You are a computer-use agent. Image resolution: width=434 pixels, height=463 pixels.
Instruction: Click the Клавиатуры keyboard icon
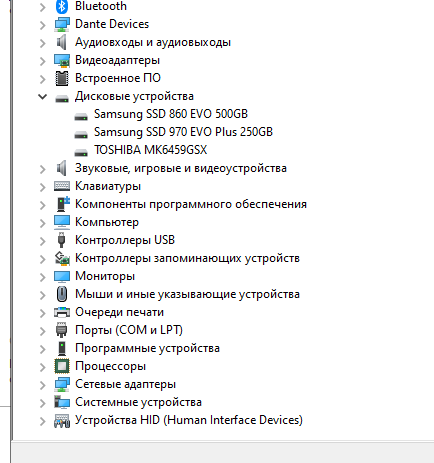(62, 186)
